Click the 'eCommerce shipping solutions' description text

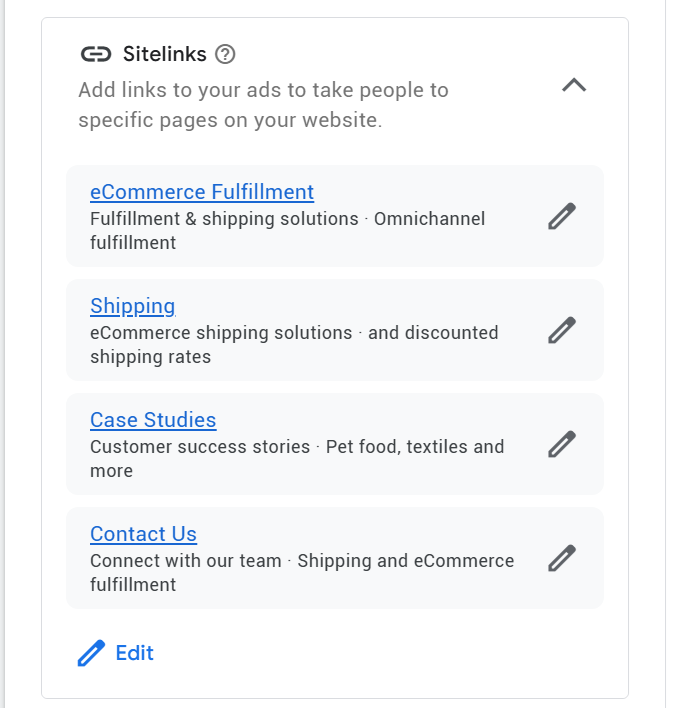coord(221,333)
